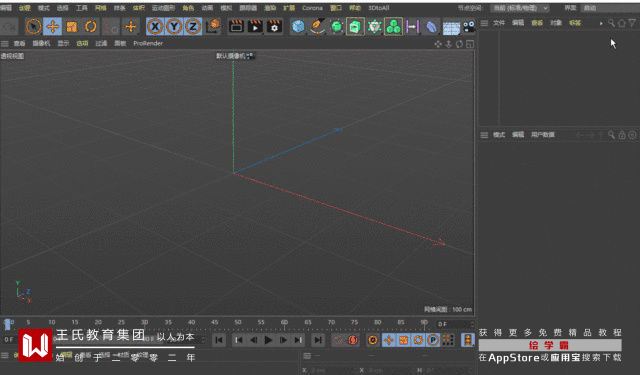Image resolution: width=640 pixels, height=375 pixels.
Task: Click the orange axis placement tool icon
Action: click(x=131, y=27)
